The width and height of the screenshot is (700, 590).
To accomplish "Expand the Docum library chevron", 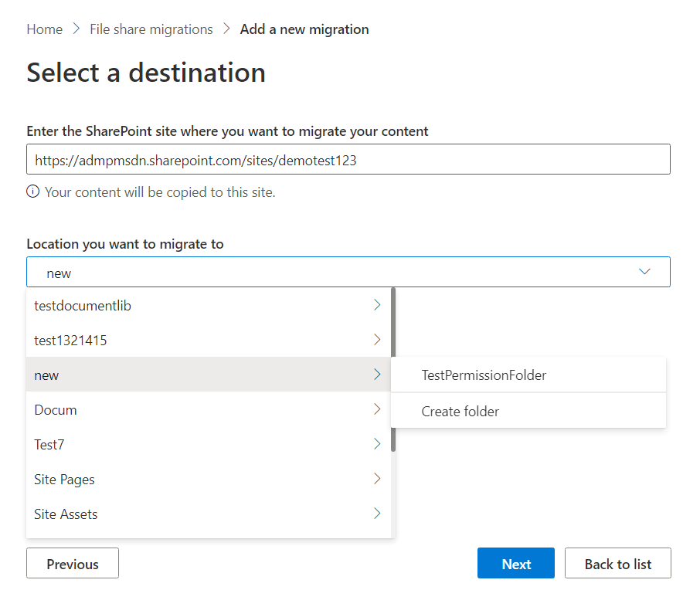I will [377, 409].
